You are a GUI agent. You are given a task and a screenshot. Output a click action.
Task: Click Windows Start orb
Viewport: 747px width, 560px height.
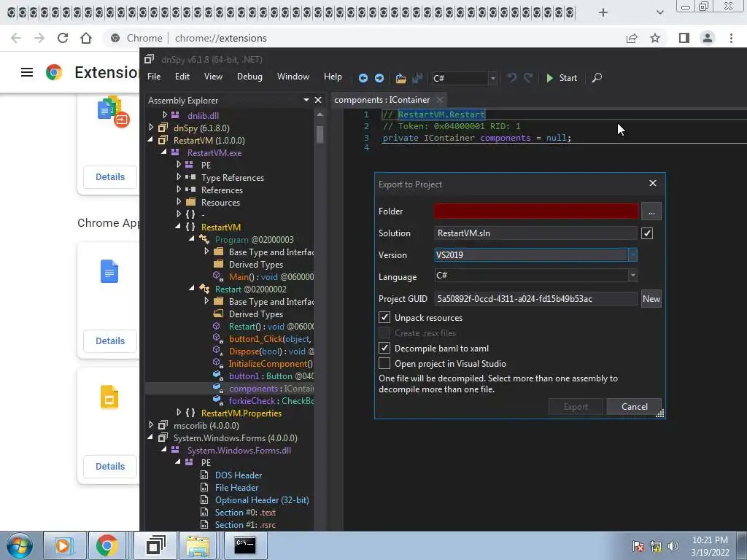click(19, 545)
